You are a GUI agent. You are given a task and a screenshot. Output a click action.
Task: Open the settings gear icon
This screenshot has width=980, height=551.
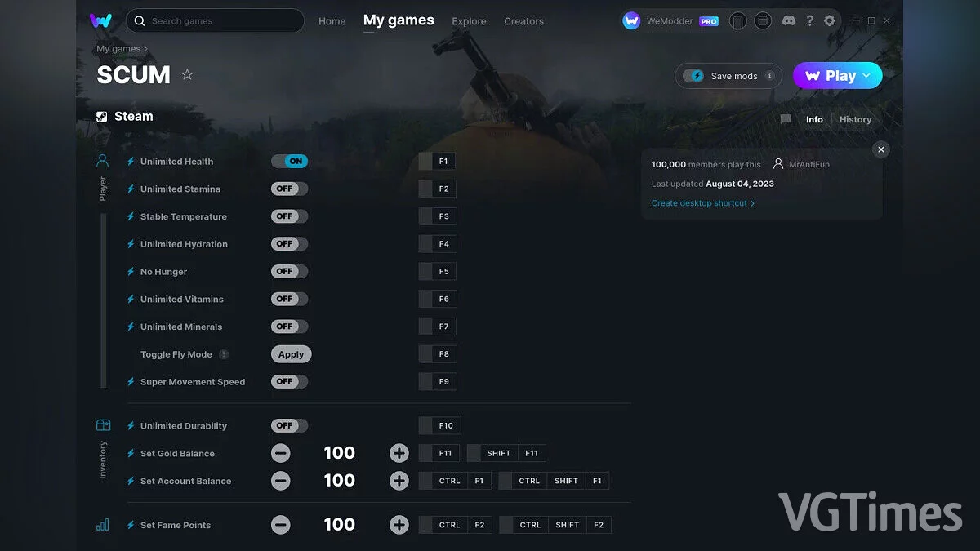pyautogui.click(x=830, y=20)
